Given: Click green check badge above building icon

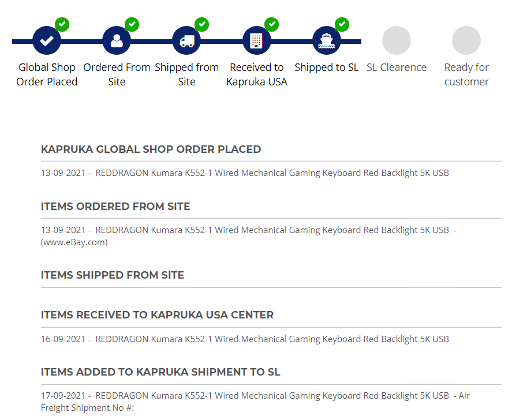Looking at the screenshot, I should coord(271,25).
